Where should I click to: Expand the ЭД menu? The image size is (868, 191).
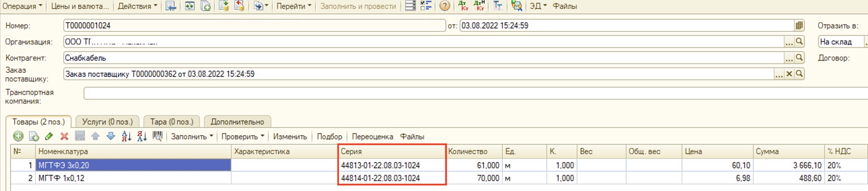(x=538, y=6)
